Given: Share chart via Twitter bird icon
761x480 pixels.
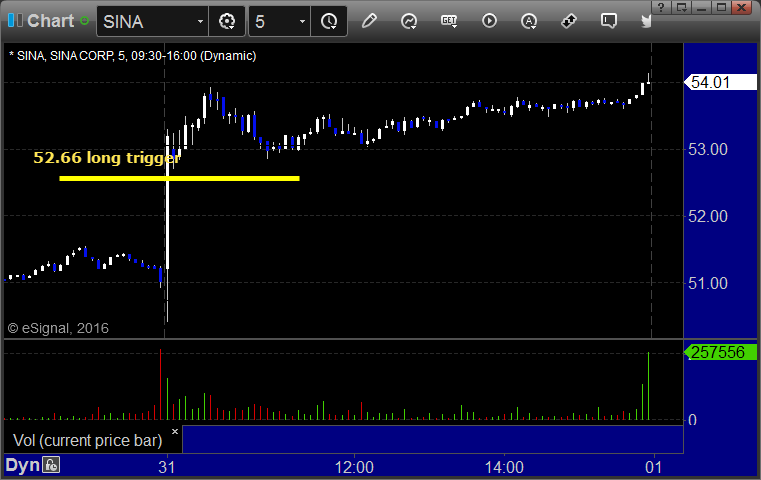Looking at the screenshot, I should point(646,21).
